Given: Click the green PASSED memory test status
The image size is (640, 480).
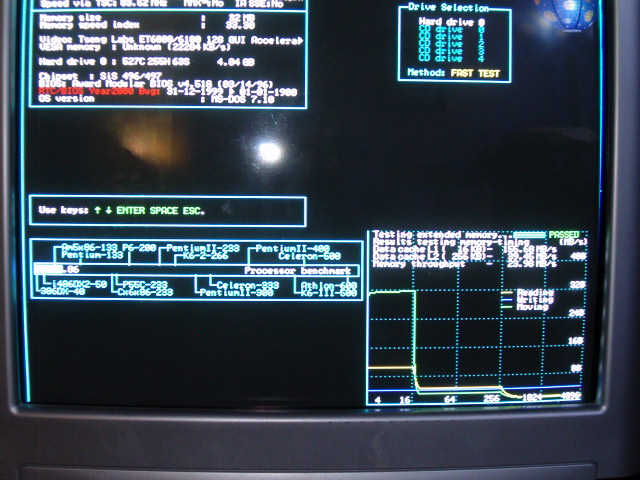Looking at the screenshot, I should point(564,234).
